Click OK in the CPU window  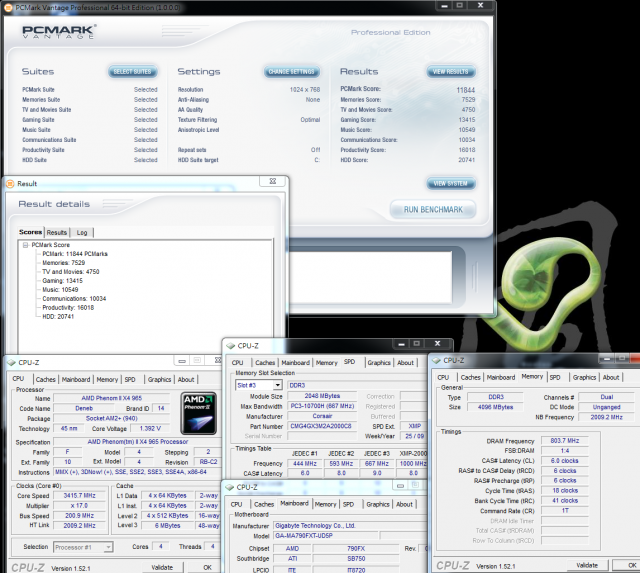pos(207,567)
